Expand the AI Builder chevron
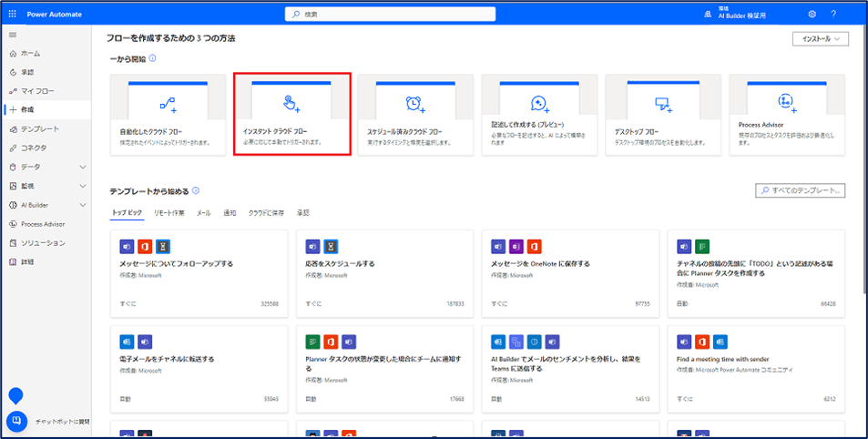868x439 pixels. point(83,205)
